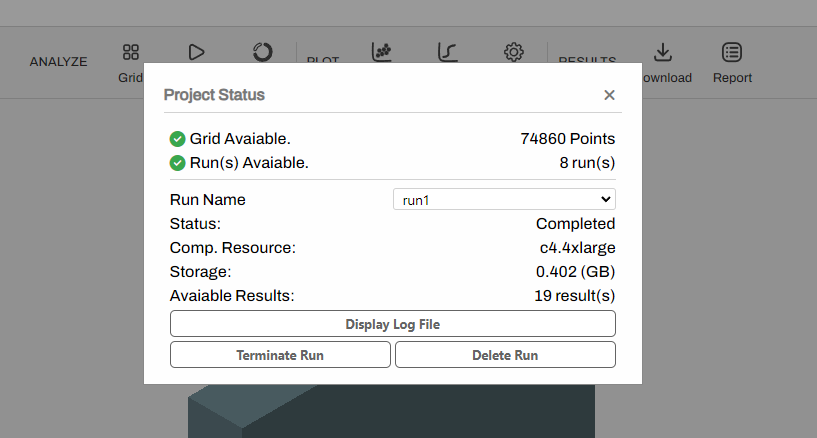The image size is (817, 438).
Task: Click Display Log File button
Action: pyautogui.click(x=393, y=324)
